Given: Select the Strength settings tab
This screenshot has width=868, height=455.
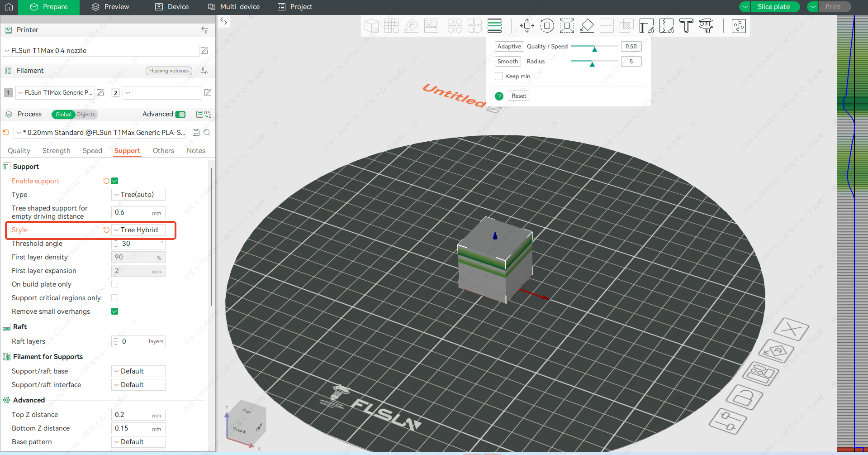Looking at the screenshot, I should coord(56,151).
